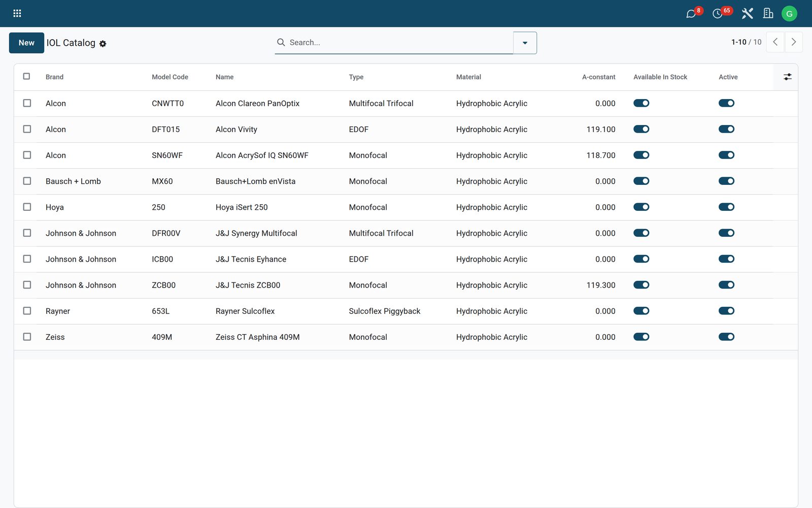
Task: Toggle Active for J&J Synergy Multifocal
Action: (x=726, y=233)
